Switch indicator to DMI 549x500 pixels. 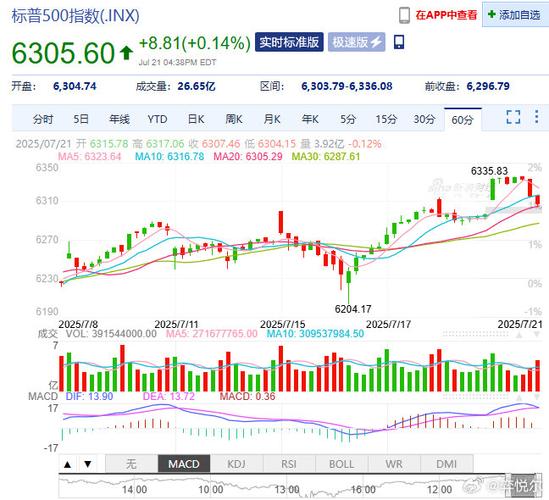point(446,464)
